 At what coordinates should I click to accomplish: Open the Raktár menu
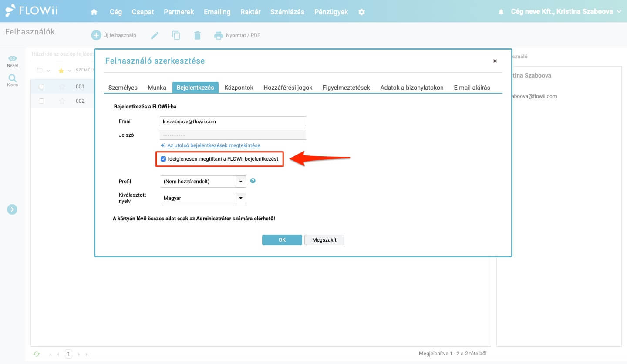[x=250, y=12]
